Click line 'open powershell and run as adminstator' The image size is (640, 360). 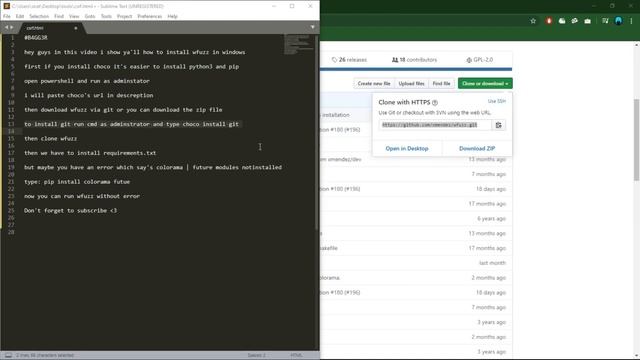pyautogui.click(x=87, y=81)
